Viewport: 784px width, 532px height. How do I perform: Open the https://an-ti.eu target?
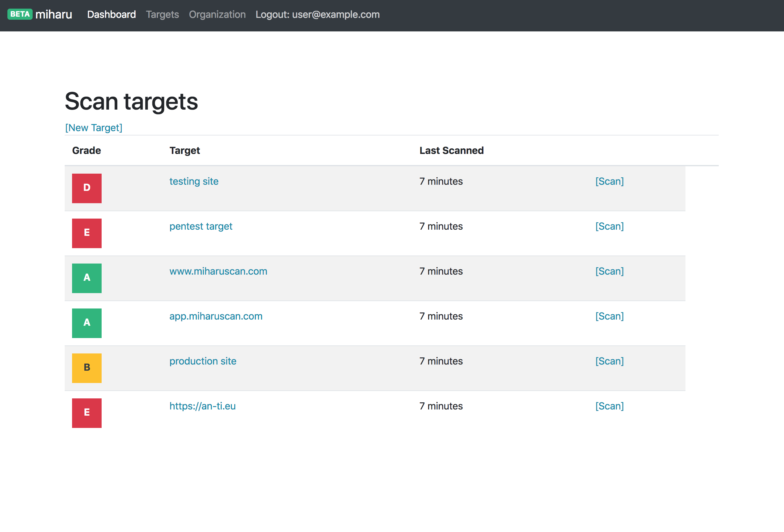(202, 406)
